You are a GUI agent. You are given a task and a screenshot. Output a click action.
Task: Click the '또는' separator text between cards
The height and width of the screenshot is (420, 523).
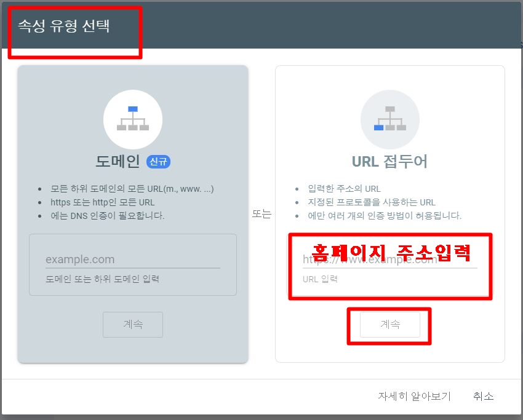pos(261,213)
